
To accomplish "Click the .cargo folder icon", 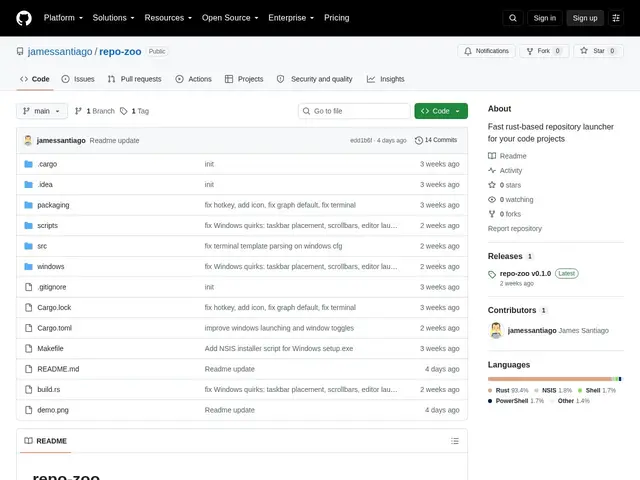I will click(28, 164).
